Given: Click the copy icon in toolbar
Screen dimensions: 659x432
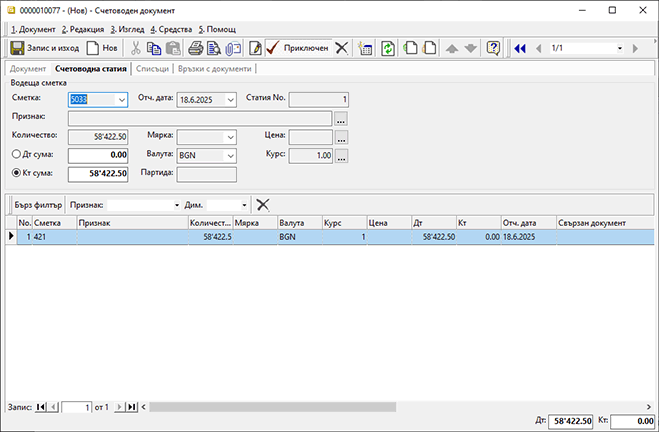Looking at the screenshot, I should coord(154,48).
